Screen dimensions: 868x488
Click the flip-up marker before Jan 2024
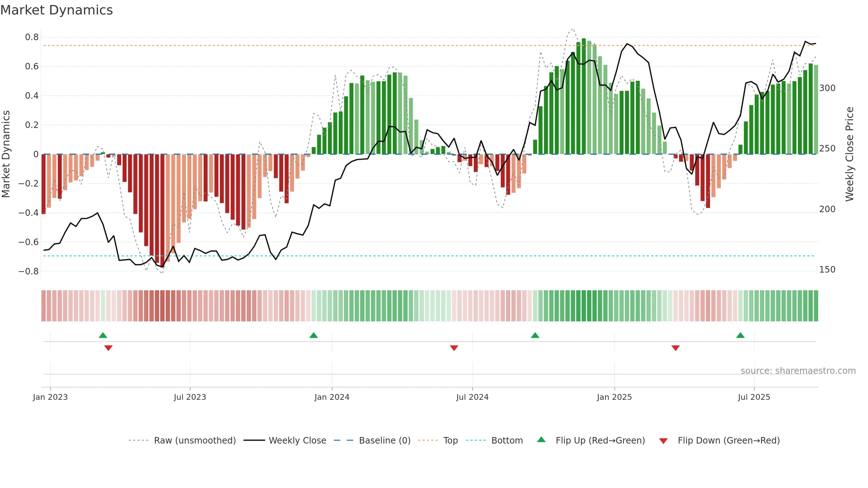(314, 335)
